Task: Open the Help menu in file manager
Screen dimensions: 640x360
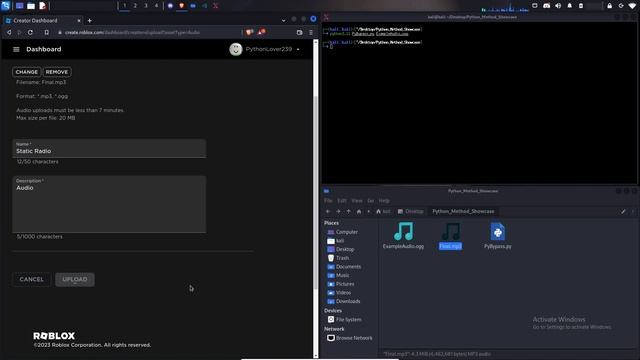Action: (384, 201)
